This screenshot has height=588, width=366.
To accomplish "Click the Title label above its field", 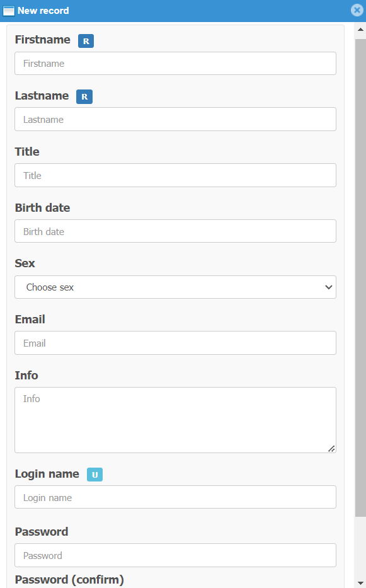I will click(x=27, y=152).
